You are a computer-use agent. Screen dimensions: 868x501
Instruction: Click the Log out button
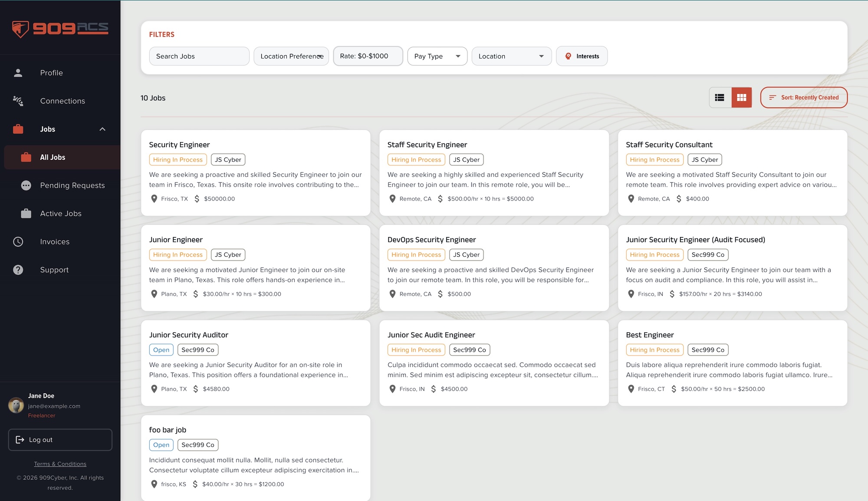pos(60,439)
